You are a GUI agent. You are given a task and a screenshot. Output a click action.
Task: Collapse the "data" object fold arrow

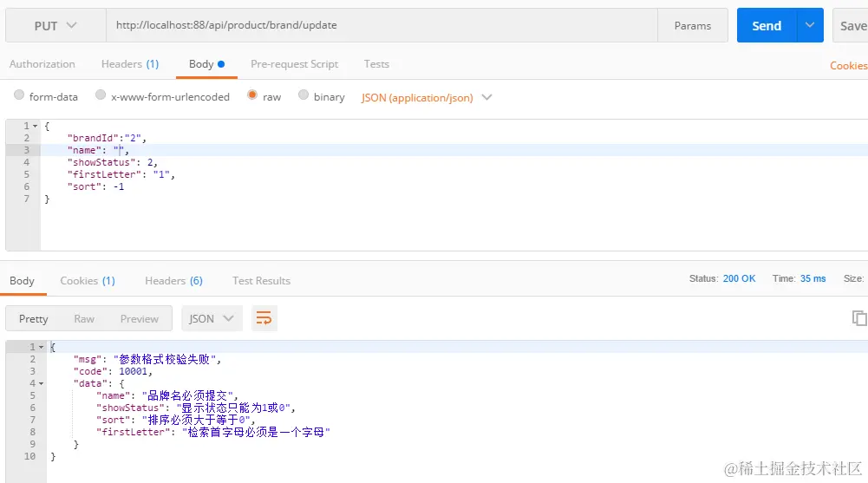[41, 384]
